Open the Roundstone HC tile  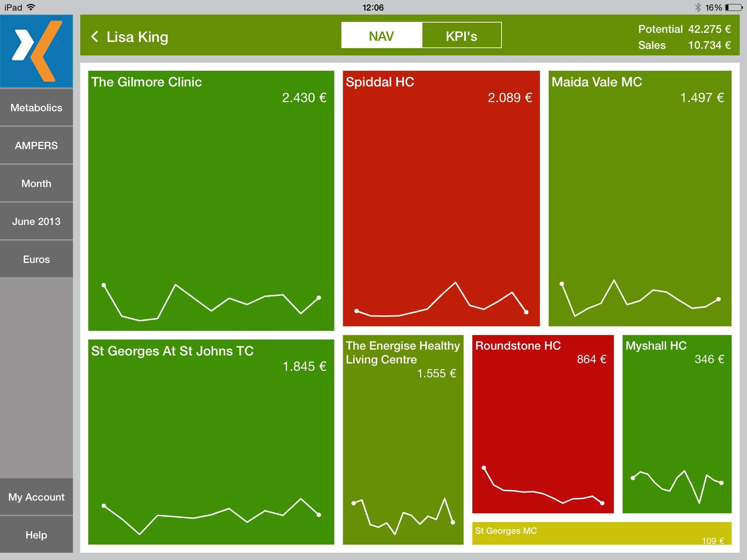click(543, 424)
